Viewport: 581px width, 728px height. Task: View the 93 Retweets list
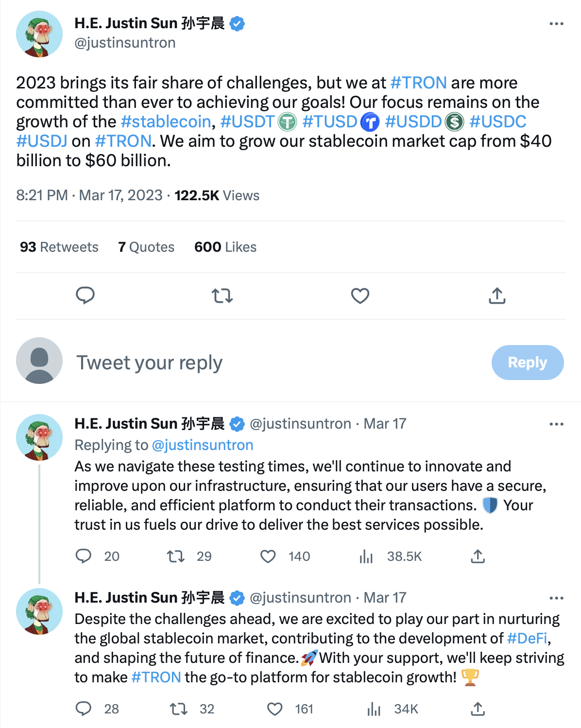59,247
